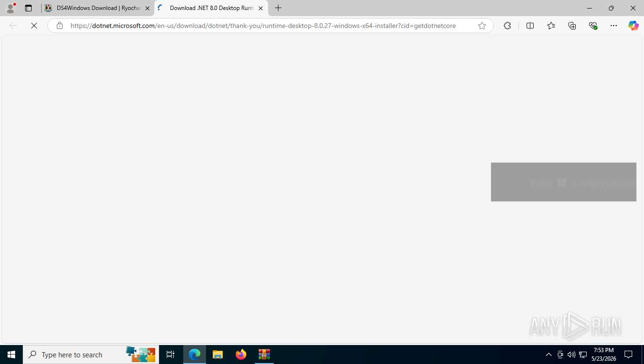Open the Favorites list
644x364 pixels.
pyautogui.click(x=551, y=26)
